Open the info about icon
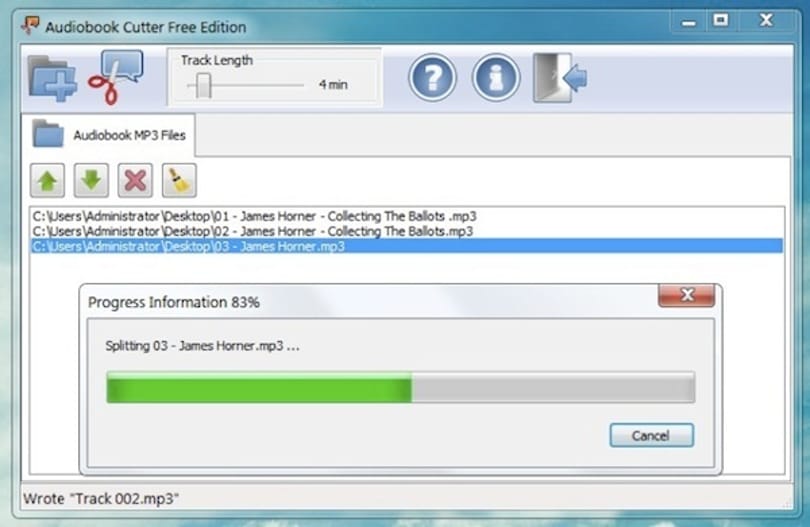Viewport: 810px width, 527px height. (496, 78)
